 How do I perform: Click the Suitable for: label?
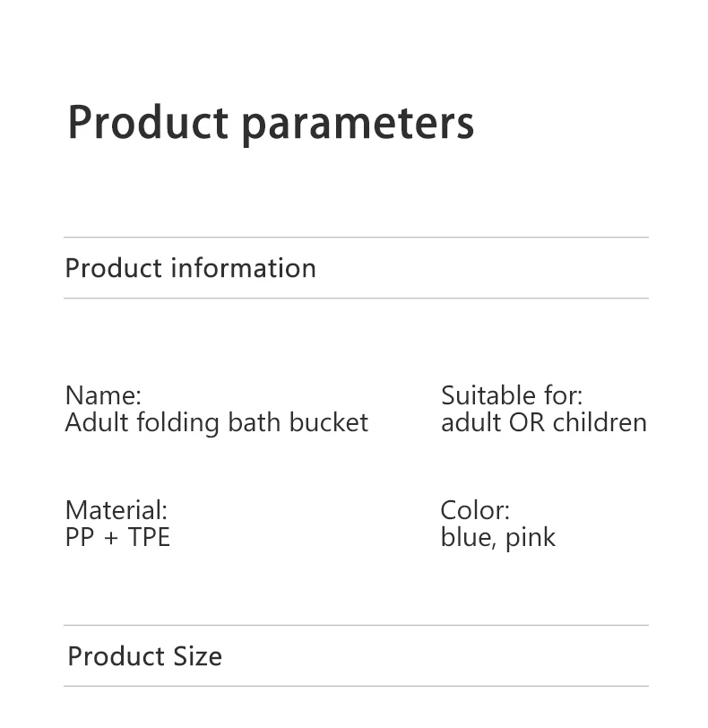[x=512, y=395]
